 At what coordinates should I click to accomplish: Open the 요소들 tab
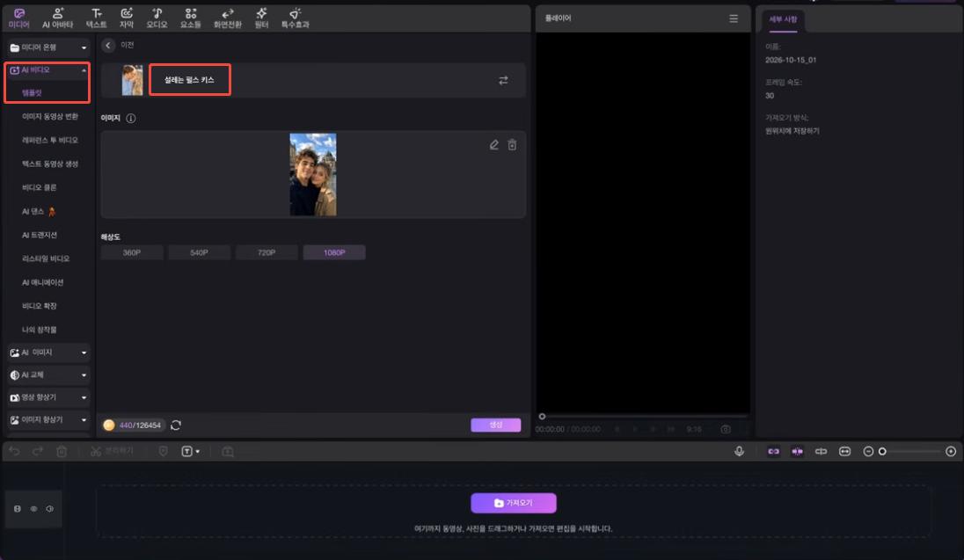coord(191,18)
